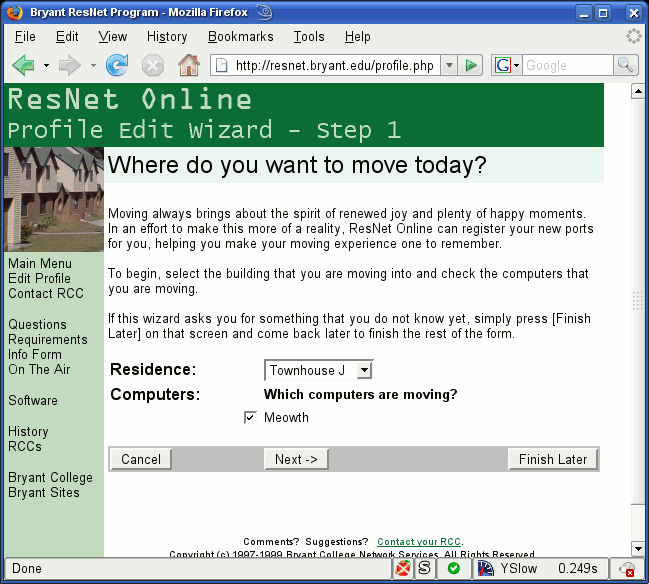Open Edit Profile in the sidebar
Viewport: 649px width, 584px height.
(x=39, y=278)
